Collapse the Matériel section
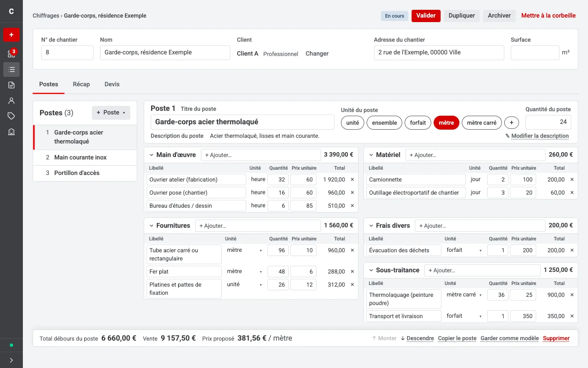The width and height of the screenshot is (588, 368). [371, 155]
